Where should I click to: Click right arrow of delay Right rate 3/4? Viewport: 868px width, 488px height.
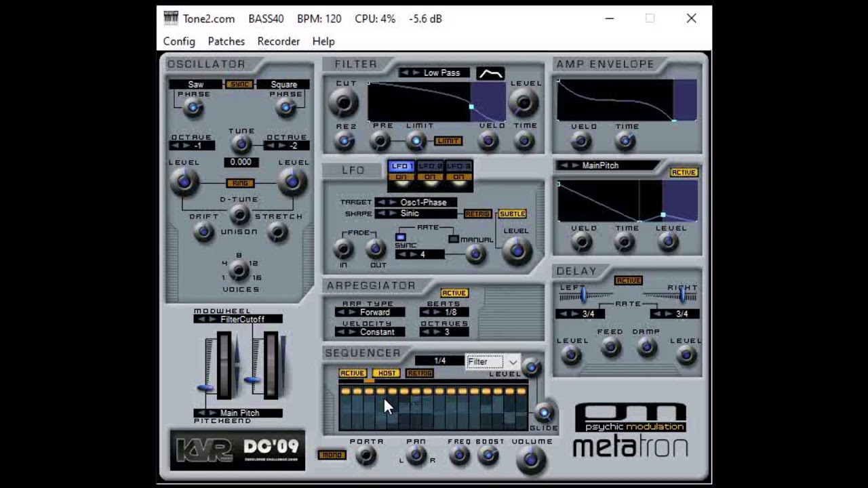pos(667,314)
